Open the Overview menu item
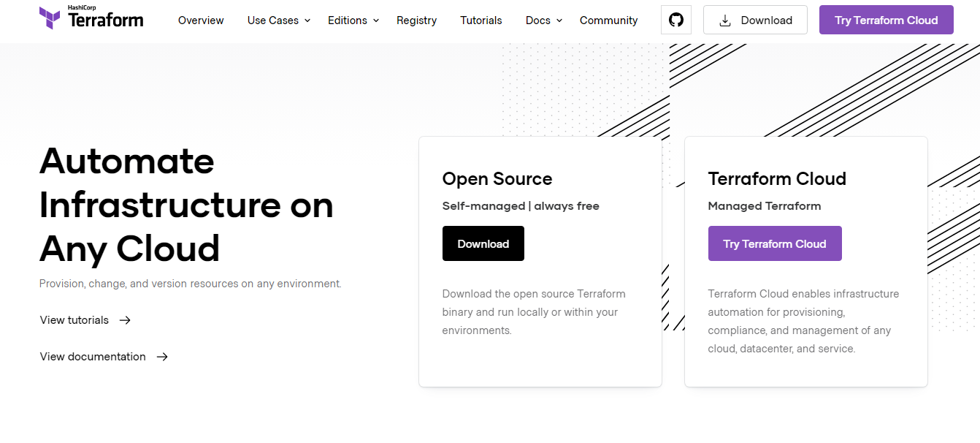The image size is (980, 443). (201, 20)
